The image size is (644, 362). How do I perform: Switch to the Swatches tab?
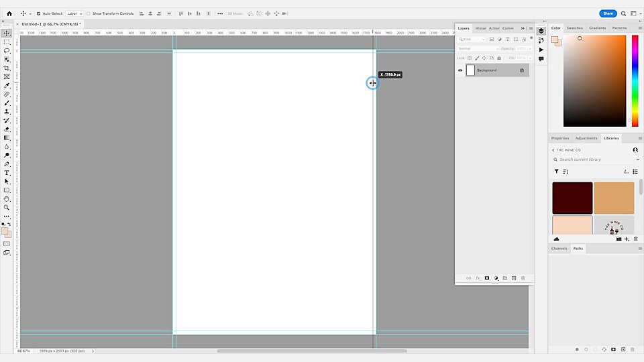(575, 28)
